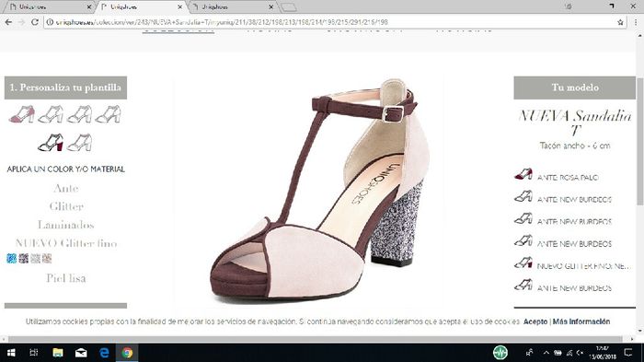The width and height of the screenshot is (644, 362).
Task: Select the shoe icon with burgundy heel in left panel
Action: (51, 143)
